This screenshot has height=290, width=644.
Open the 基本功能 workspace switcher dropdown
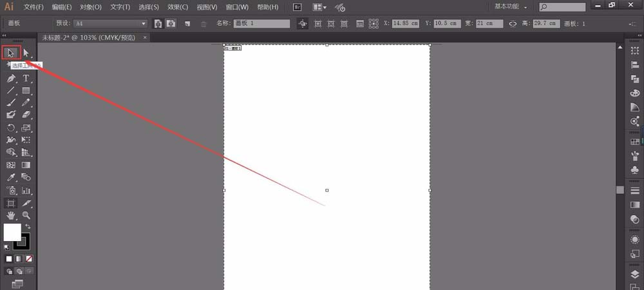510,7
